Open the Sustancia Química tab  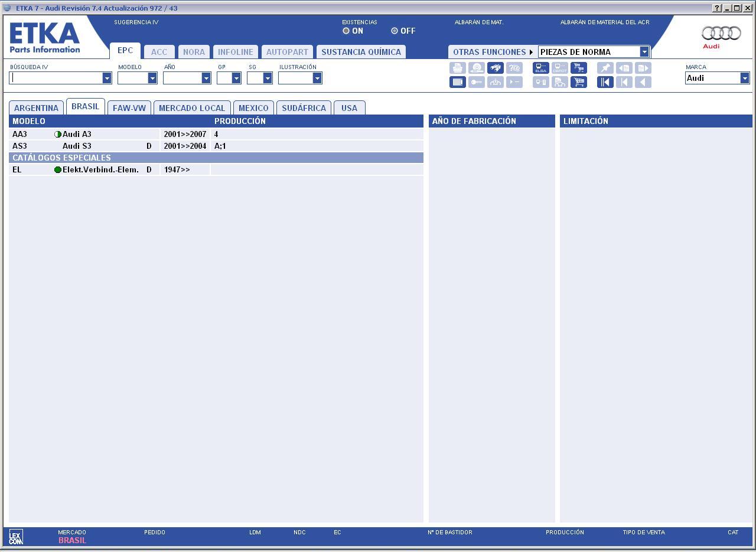[361, 52]
